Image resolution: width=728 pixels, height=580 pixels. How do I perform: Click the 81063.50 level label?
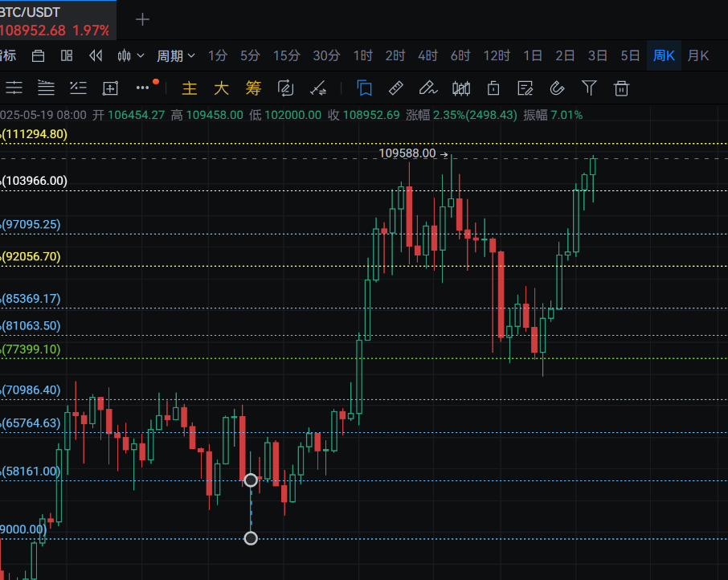[31, 325]
